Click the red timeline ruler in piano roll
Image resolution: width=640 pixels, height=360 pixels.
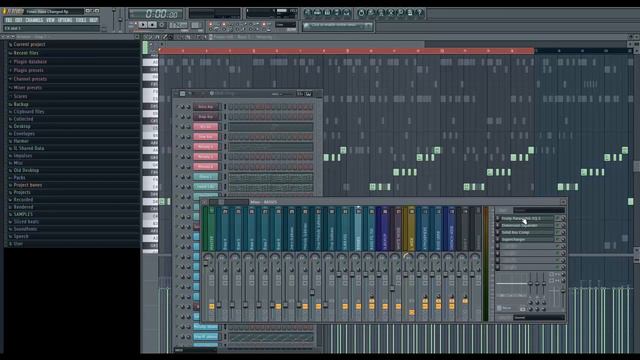coord(346,51)
